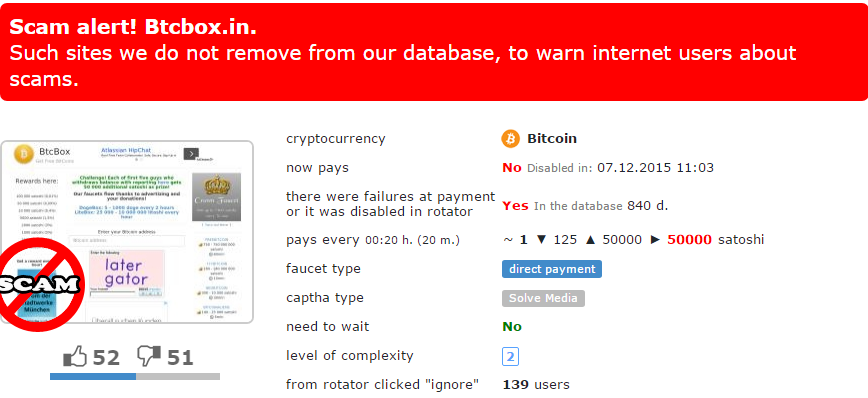The height and width of the screenshot is (398, 868).
Task: Click the complexity level 2 box
Action: pos(510,356)
